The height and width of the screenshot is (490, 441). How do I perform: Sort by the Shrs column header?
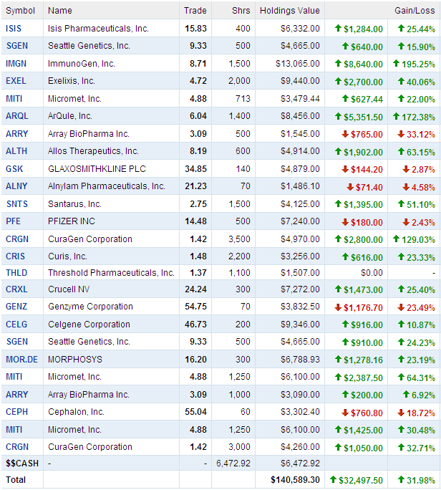[241, 11]
